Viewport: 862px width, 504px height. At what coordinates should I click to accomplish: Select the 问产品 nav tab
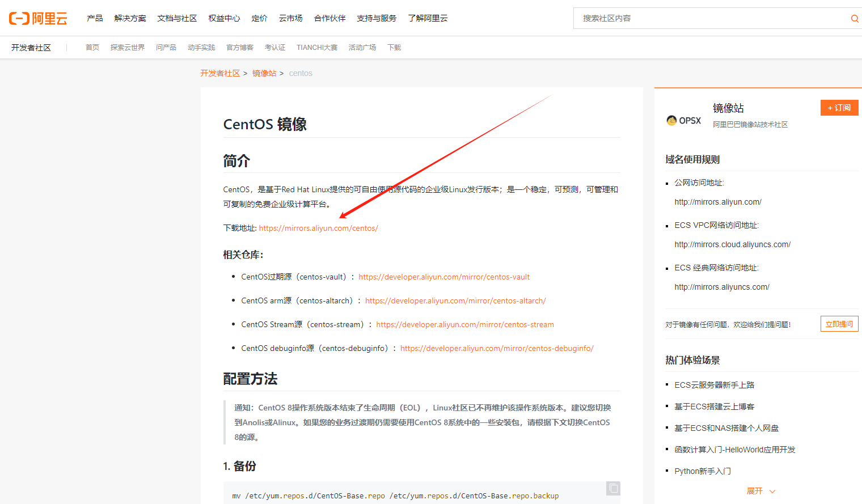click(166, 48)
